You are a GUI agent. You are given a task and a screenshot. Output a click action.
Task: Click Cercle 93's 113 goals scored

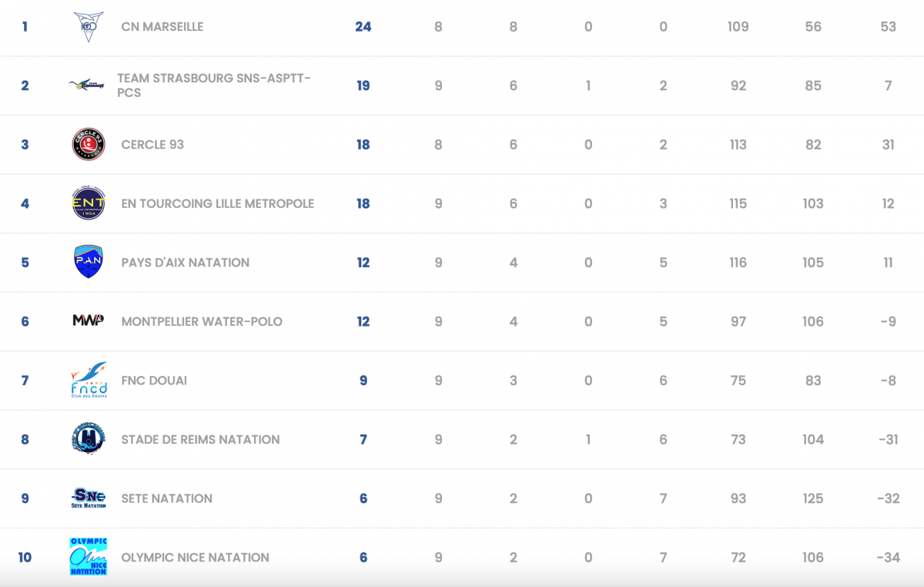[738, 145]
